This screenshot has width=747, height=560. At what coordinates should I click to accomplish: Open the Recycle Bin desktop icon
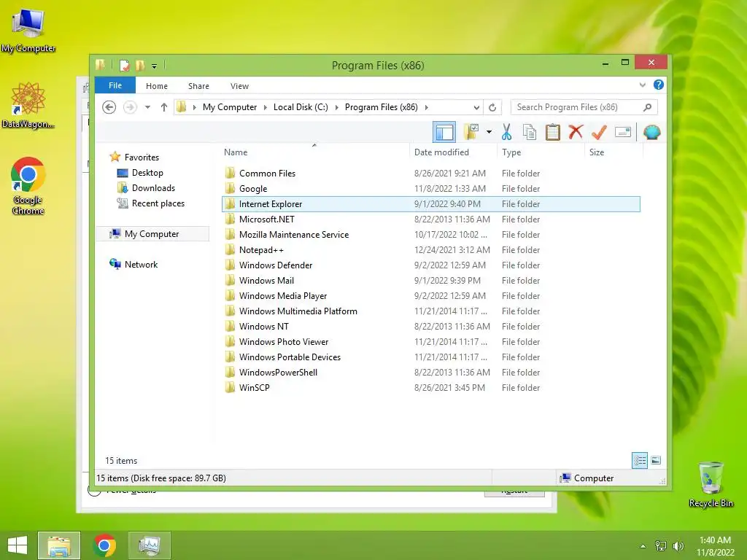[x=711, y=484]
